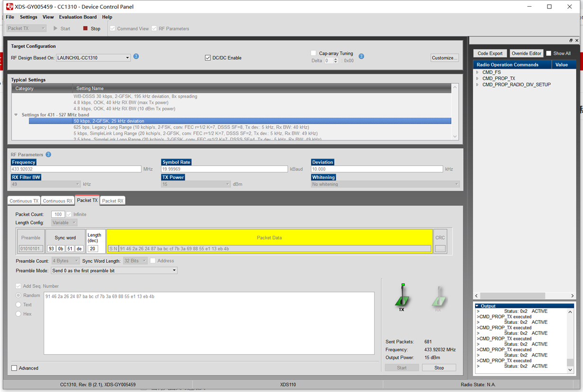This screenshot has width=583, height=392.
Task: Open the File menu
Action: [10, 17]
